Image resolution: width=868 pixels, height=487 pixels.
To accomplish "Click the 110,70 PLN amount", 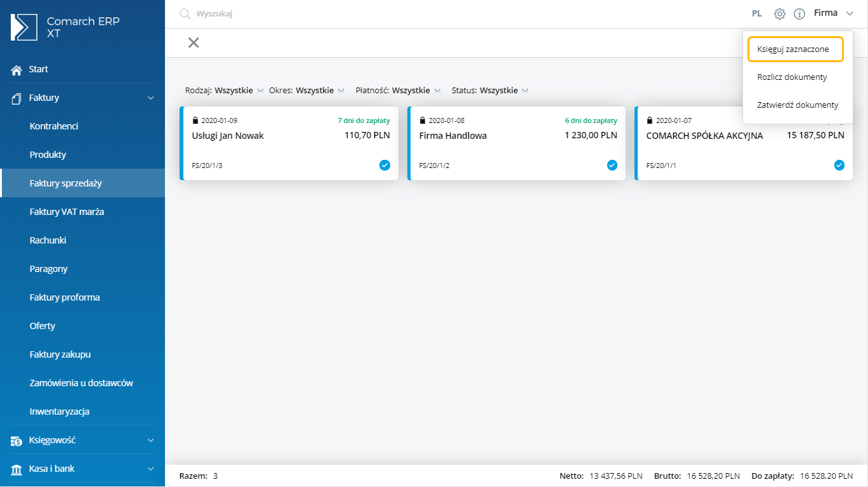I will 367,136.
